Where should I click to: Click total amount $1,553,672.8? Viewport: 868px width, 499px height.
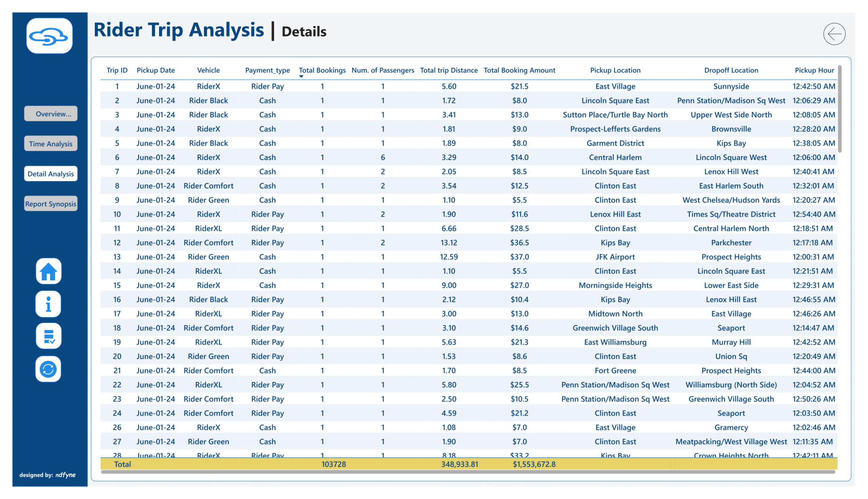pos(534,464)
